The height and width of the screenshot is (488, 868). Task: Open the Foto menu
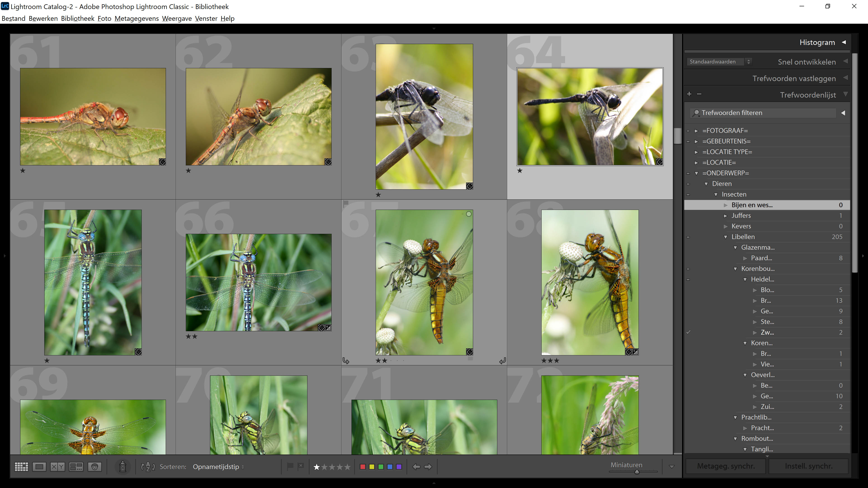click(x=104, y=19)
